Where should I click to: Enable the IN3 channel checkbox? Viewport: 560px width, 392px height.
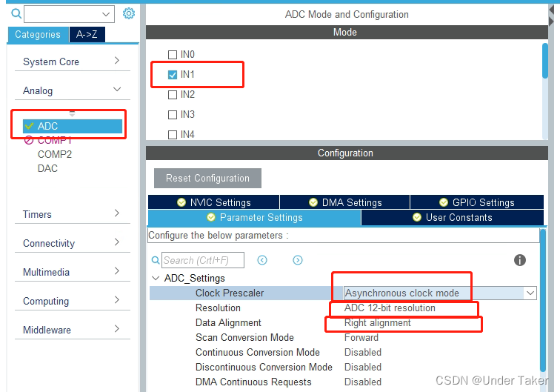click(173, 115)
